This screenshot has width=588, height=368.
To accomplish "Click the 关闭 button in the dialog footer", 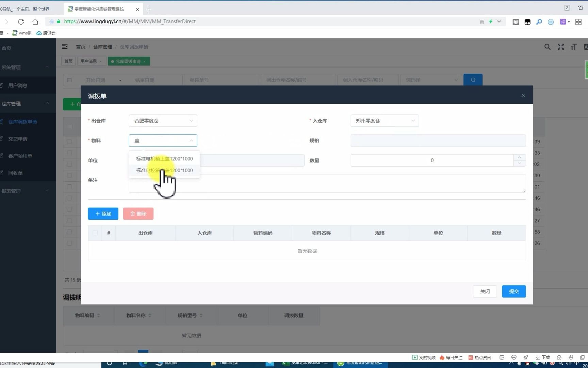I will 485,291.
